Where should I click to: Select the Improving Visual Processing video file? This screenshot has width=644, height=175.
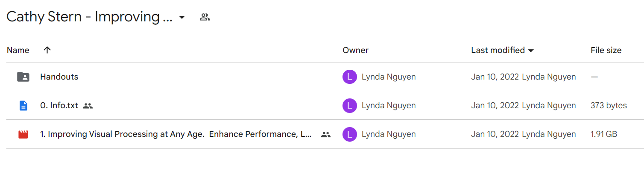[x=176, y=134]
